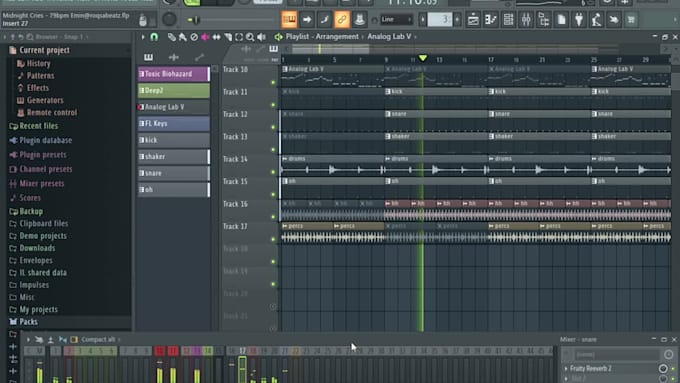
Task: Open the Piano roll view icon
Action: 490,20
